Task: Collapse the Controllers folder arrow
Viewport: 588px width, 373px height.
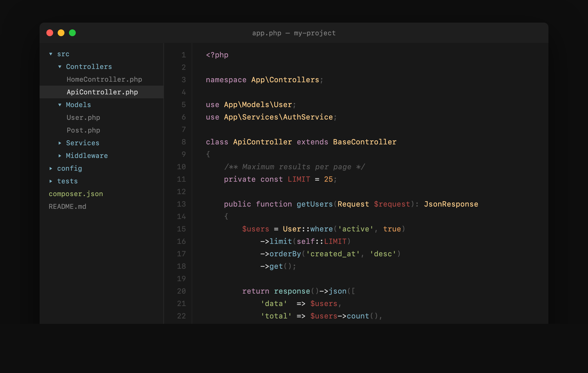Action: click(x=60, y=67)
